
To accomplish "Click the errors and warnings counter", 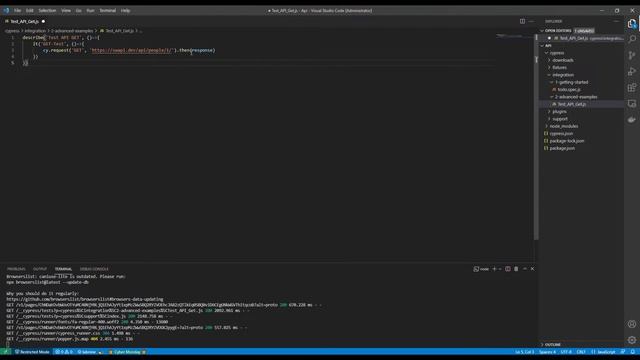I will coord(64,352).
